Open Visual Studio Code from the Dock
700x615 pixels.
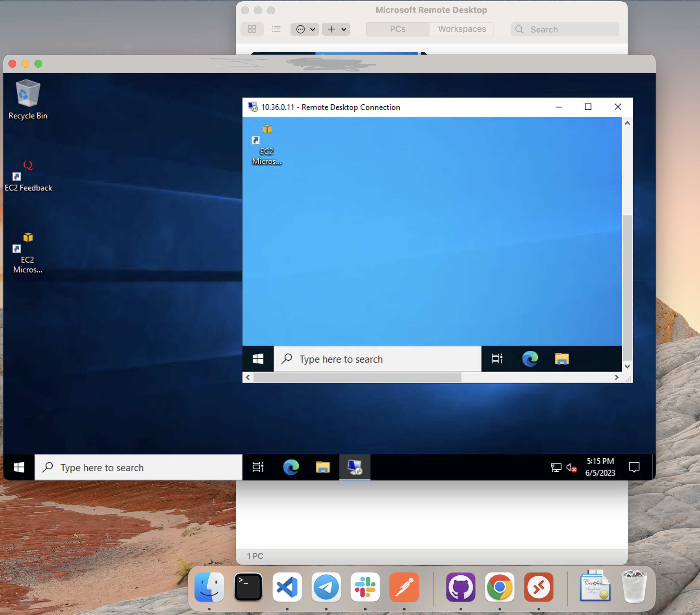pyautogui.click(x=287, y=587)
